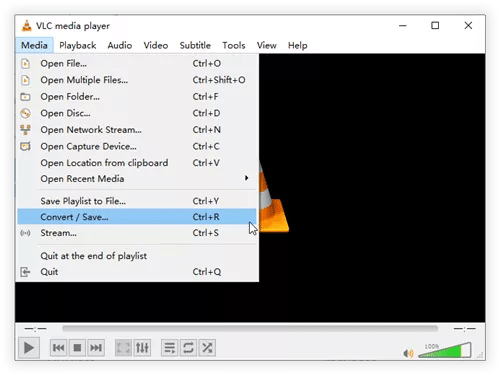This screenshot has width=500, height=375.
Task: Minimize the VLC window
Action: tap(403, 26)
